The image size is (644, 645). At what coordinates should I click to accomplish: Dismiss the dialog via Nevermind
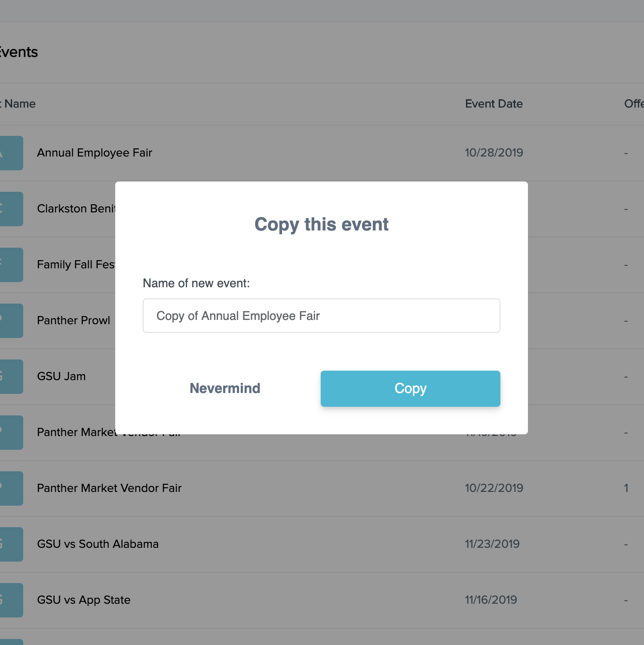[225, 388]
